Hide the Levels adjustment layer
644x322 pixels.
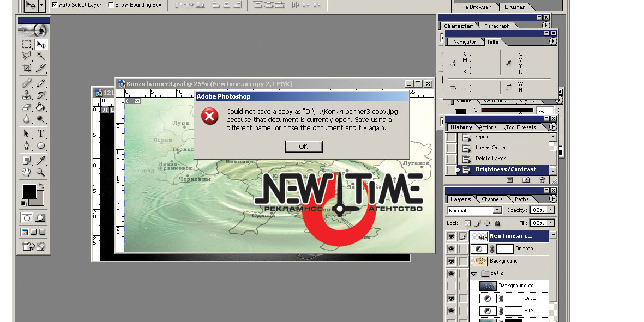pyautogui.click(x=451, y=298)
